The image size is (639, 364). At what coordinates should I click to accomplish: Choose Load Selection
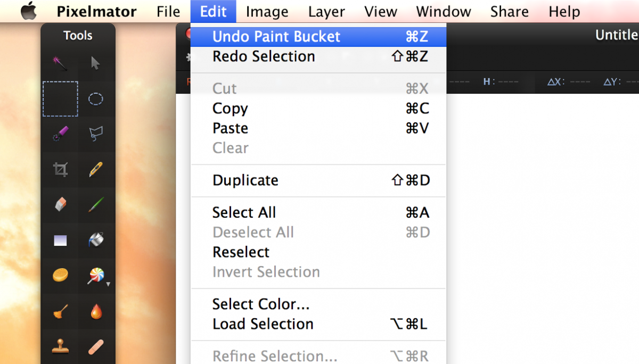318,324
